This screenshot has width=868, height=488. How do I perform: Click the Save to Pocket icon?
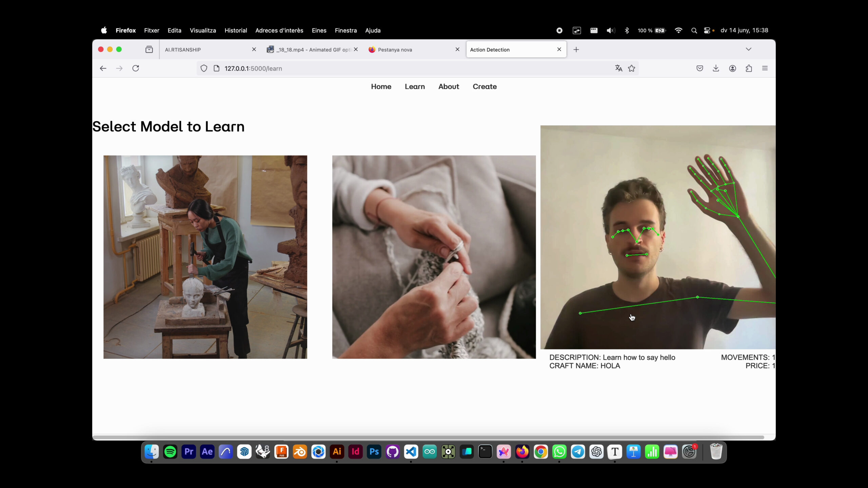click(699, 68)
